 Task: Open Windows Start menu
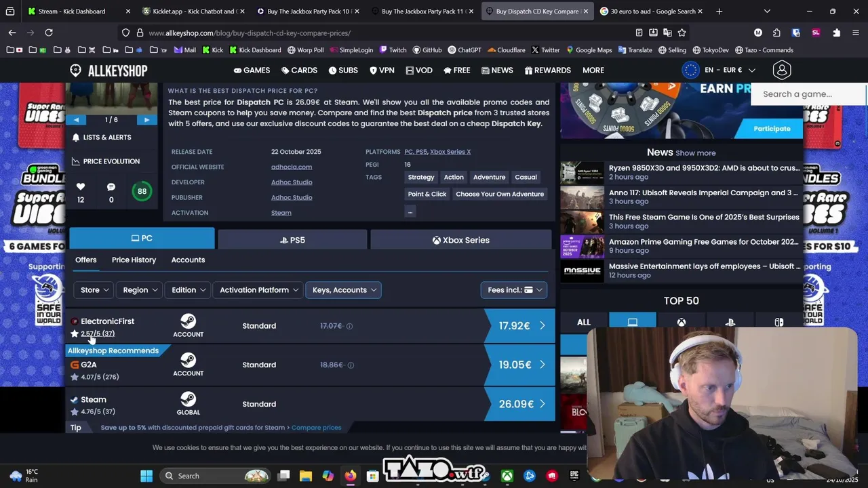click(146, 476)
